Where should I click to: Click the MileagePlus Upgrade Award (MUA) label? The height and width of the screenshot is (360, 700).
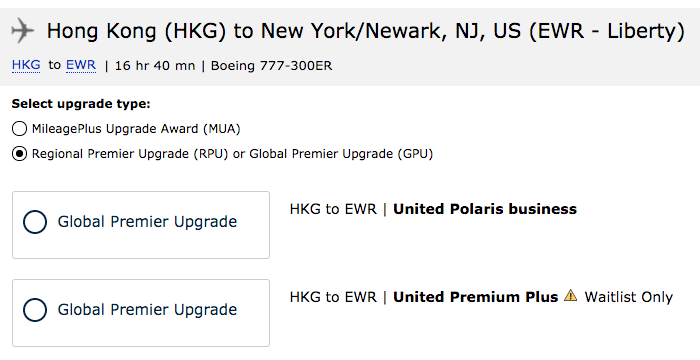pyautogui.click(x=136, y=129)
